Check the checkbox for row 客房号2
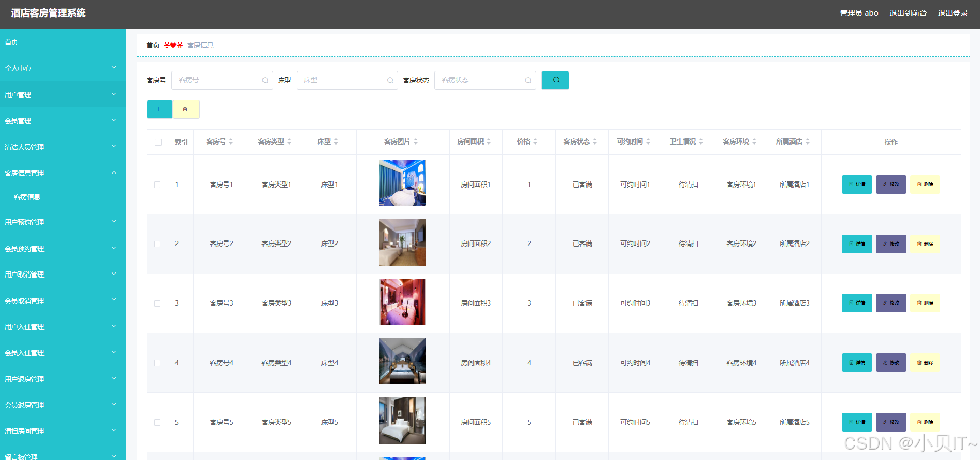The image size is (980, 460). coord(157,244)
